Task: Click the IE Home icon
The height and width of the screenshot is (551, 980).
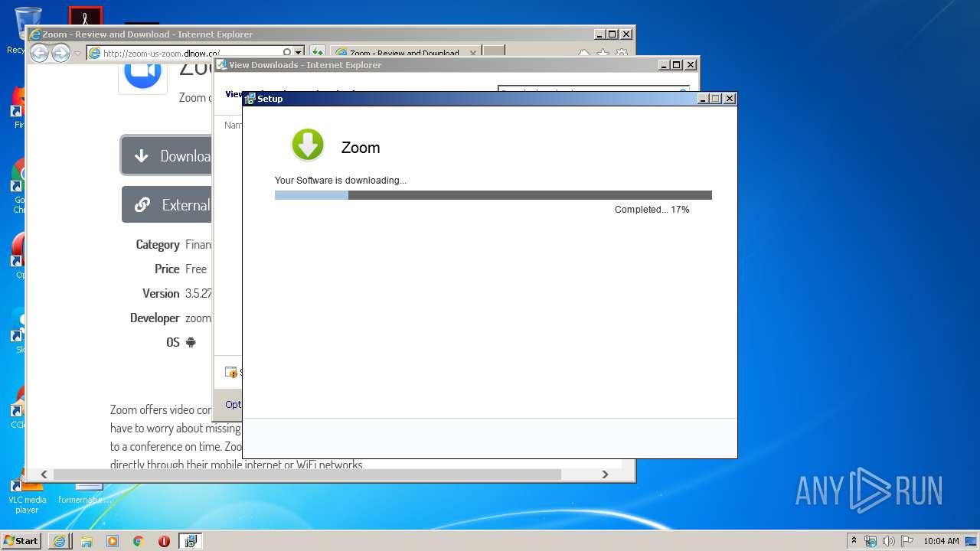Action: tap(584, 54)
